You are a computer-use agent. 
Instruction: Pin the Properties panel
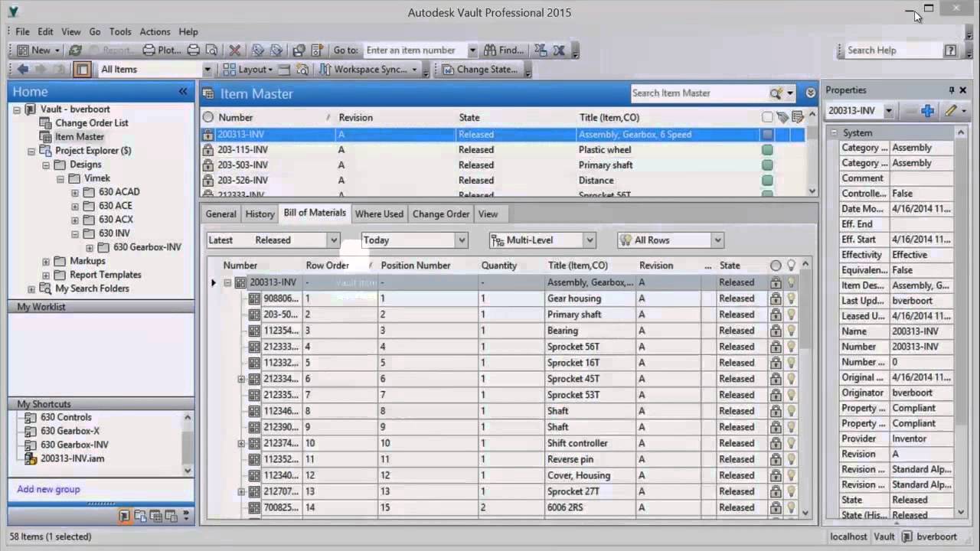[x=952, y=90]
